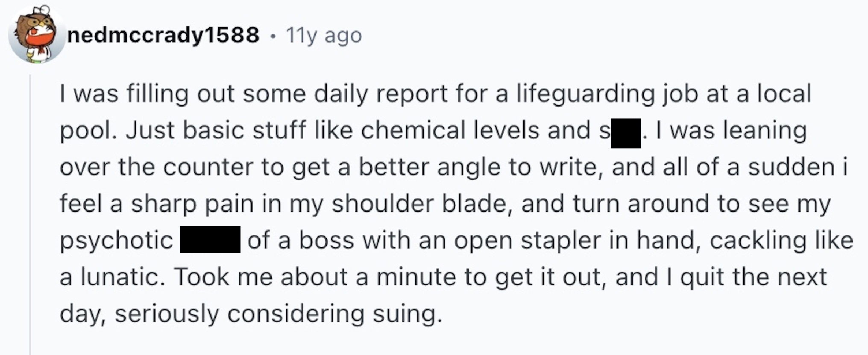Image resolution: width=868 pixels, height=355 pixels.
Task: Click the word "suing" ending the comment
Action: (x=407, y=314)
